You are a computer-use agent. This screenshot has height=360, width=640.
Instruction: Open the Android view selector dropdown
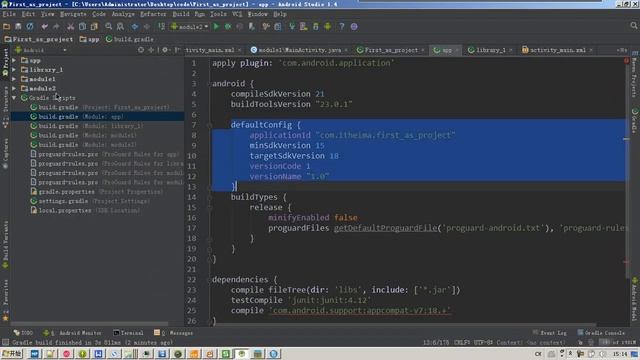coord(41,50)
